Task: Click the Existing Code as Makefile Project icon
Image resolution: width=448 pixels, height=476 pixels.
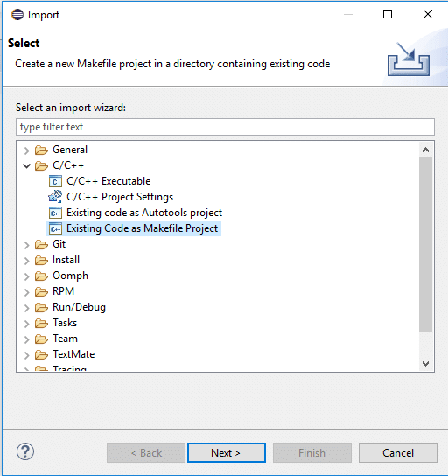Action: click(x=55, y=228)
